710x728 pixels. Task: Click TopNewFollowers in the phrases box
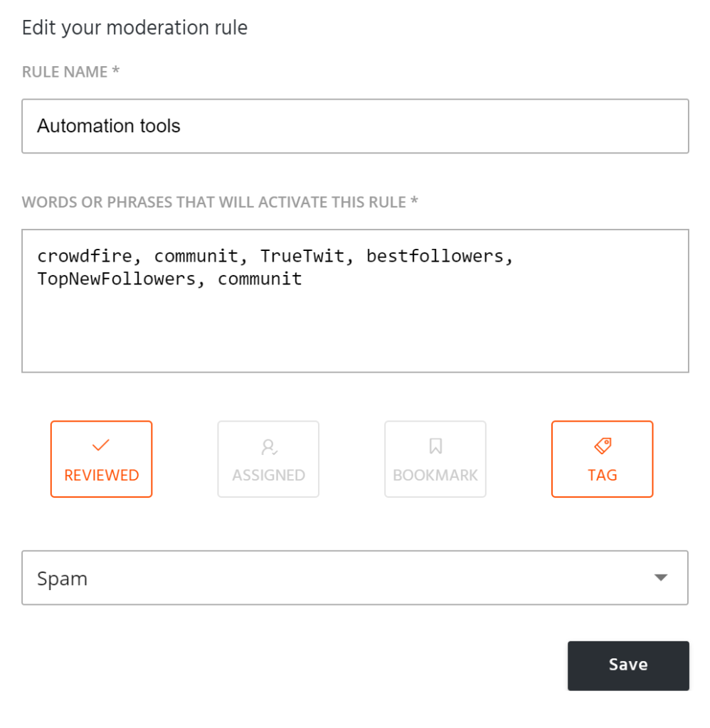(116, 279)
